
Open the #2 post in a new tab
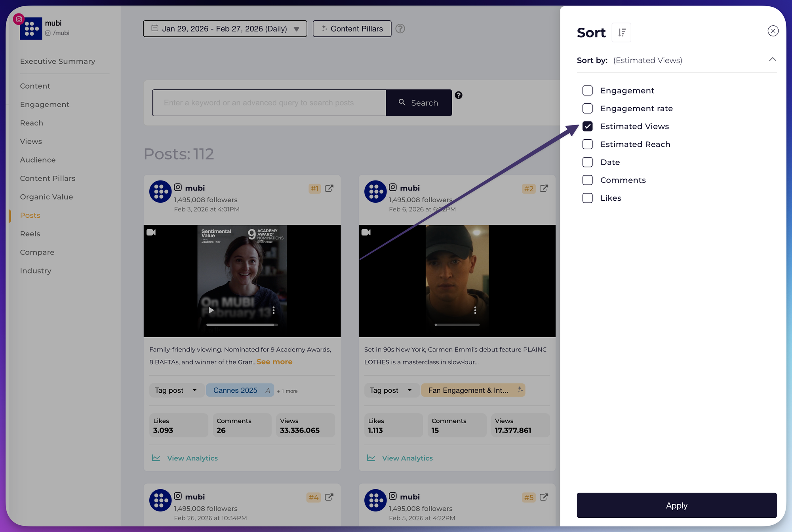click(544, 188)
